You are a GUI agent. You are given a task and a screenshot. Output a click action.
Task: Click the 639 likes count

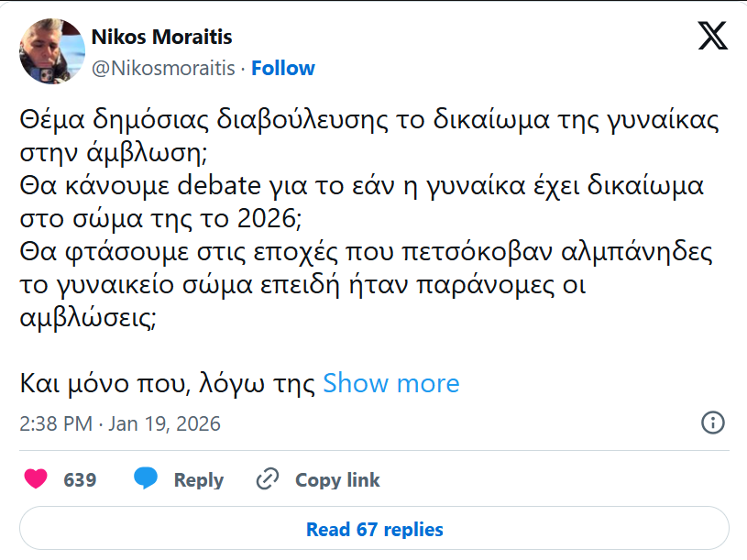pyautogui.click(x=80, y=480)
